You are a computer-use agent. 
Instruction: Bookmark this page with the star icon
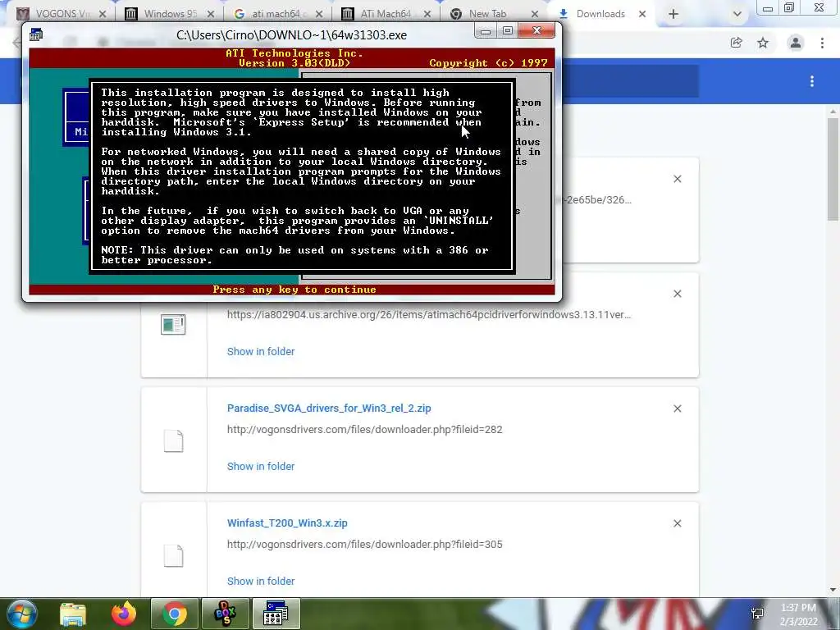tap(763, 43)
